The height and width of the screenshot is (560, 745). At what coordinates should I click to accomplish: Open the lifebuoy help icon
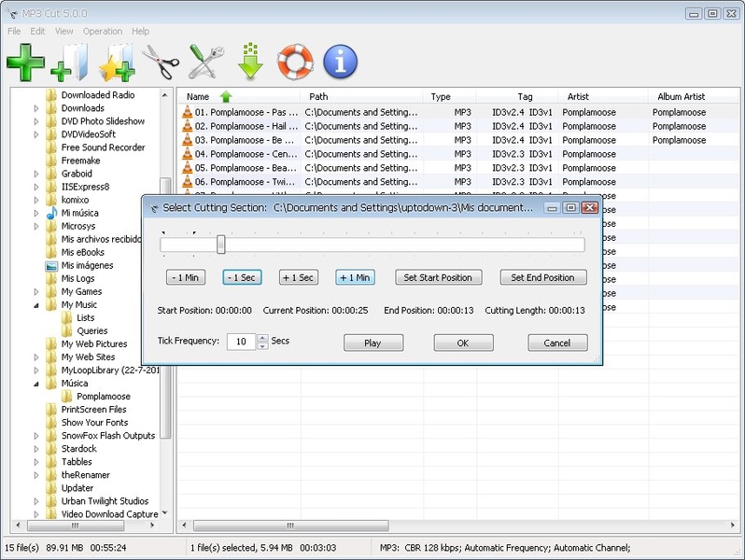click(x=295, y=63)
